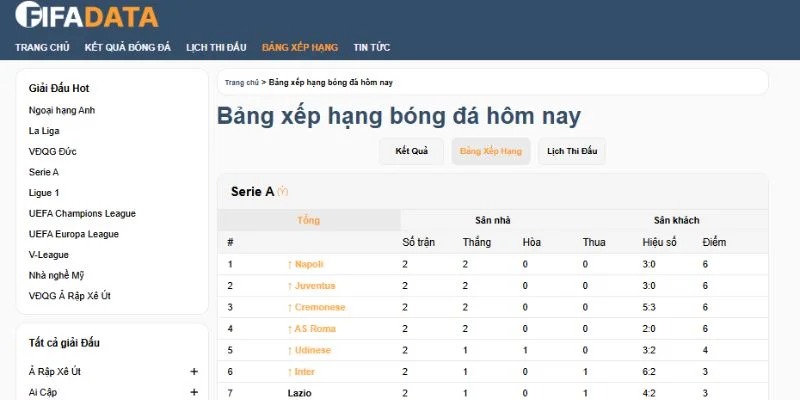This screenshot has width=800, height=400.
Task: Open Juventus team page
Action: click(x=315, y=286)
